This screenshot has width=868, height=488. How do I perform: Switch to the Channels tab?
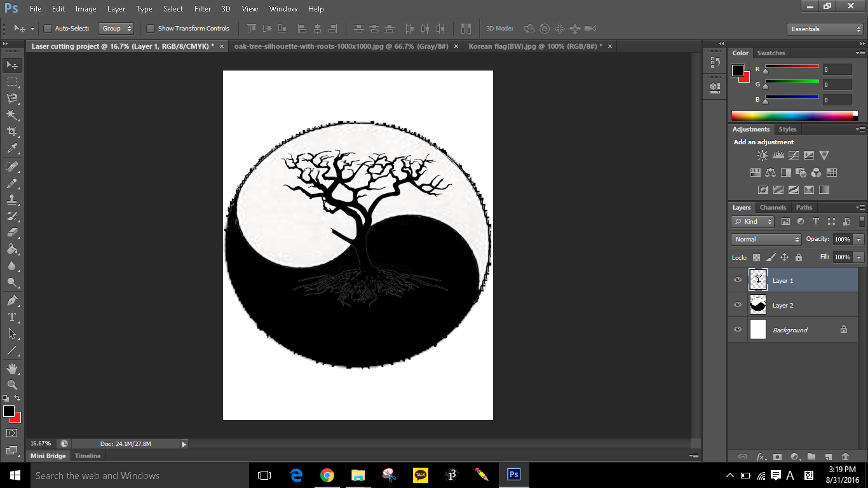(x=773, y=207)
